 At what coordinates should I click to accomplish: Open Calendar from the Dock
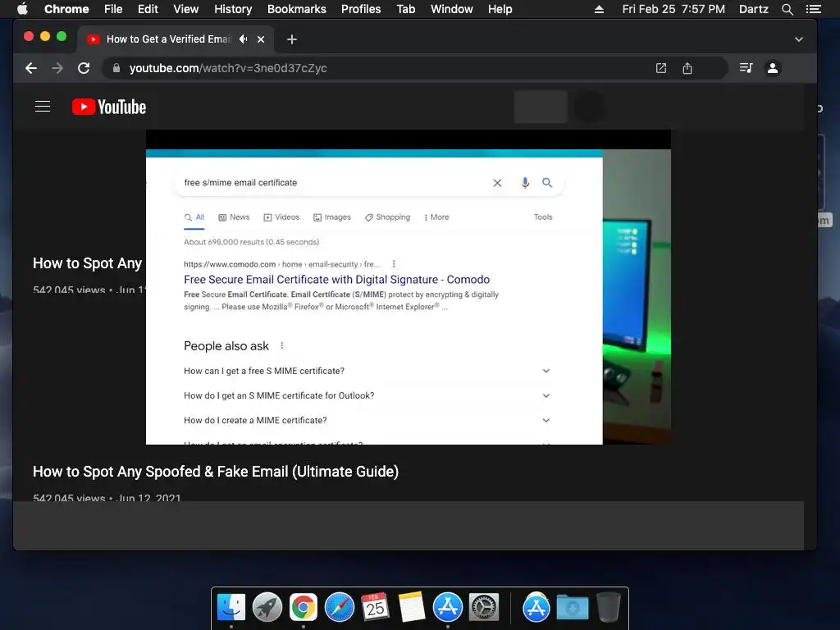[375, 607]
